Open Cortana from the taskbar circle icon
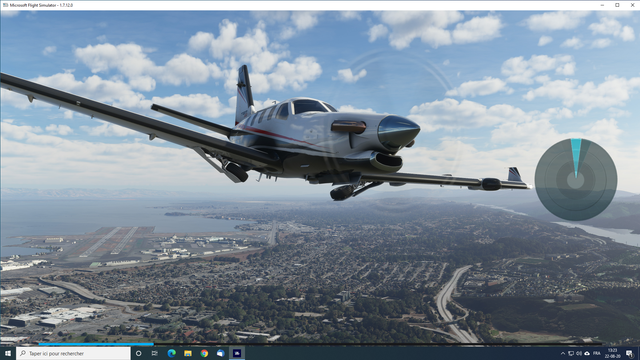 click(x=138, y=353)
